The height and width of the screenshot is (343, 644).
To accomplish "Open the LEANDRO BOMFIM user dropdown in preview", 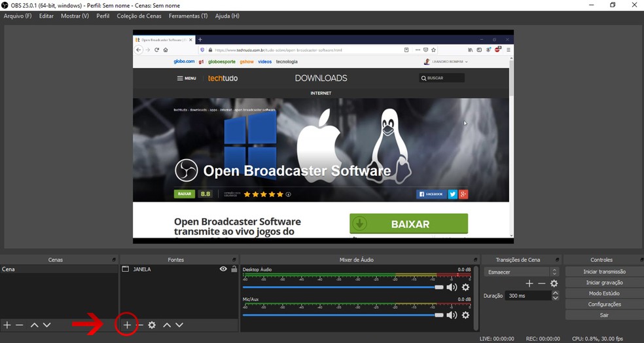I will 446,62.
